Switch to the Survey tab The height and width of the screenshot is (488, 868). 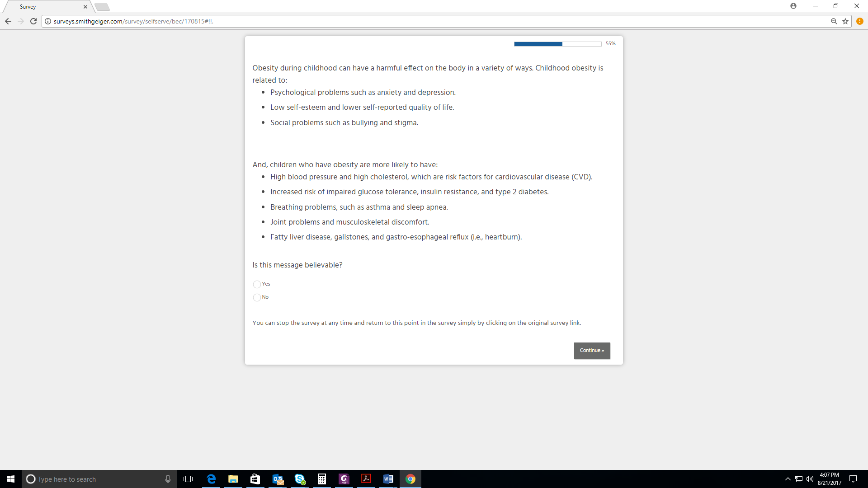point(45,7)
